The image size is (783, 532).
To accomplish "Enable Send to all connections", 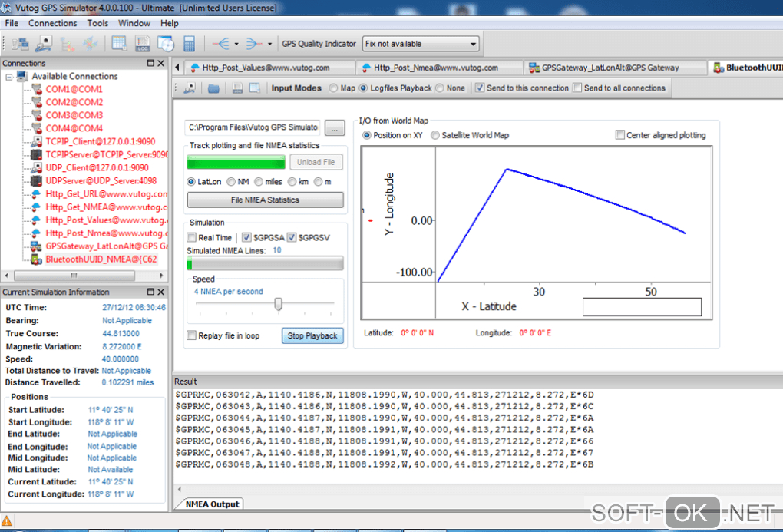I will 577,88.
